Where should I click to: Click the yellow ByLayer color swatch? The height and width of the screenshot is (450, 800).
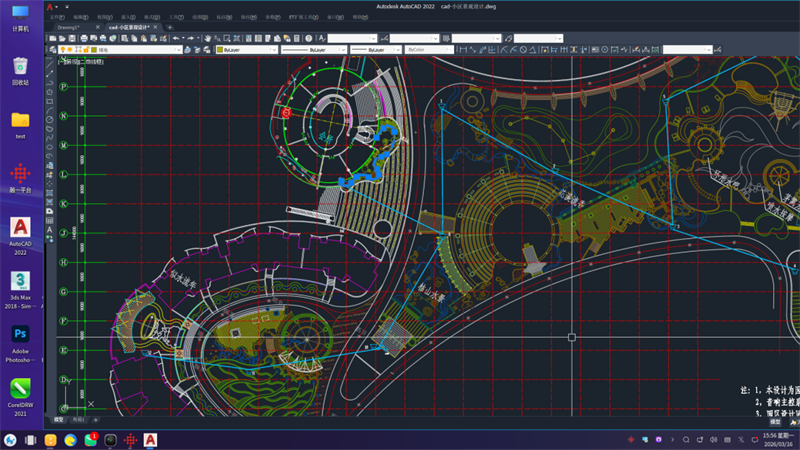coord(220,49)
